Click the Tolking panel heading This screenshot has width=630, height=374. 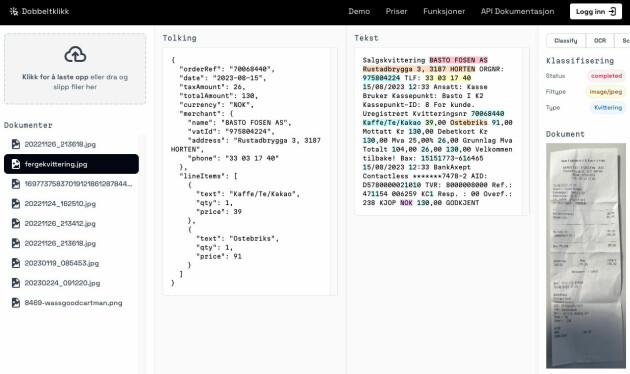point(180,38)
